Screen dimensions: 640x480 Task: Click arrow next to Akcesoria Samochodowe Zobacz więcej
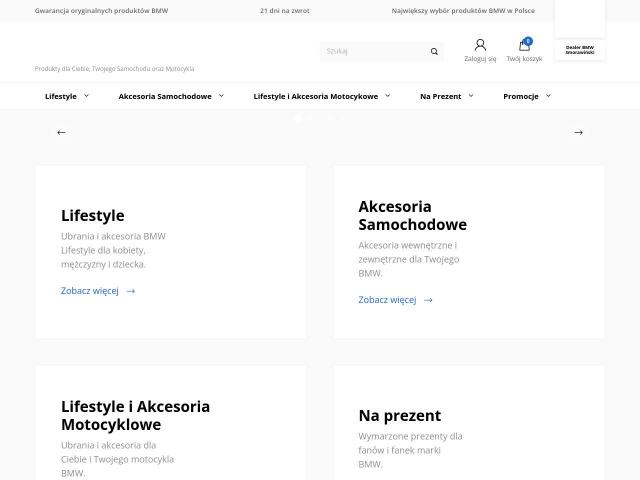(x=428, y=300)
